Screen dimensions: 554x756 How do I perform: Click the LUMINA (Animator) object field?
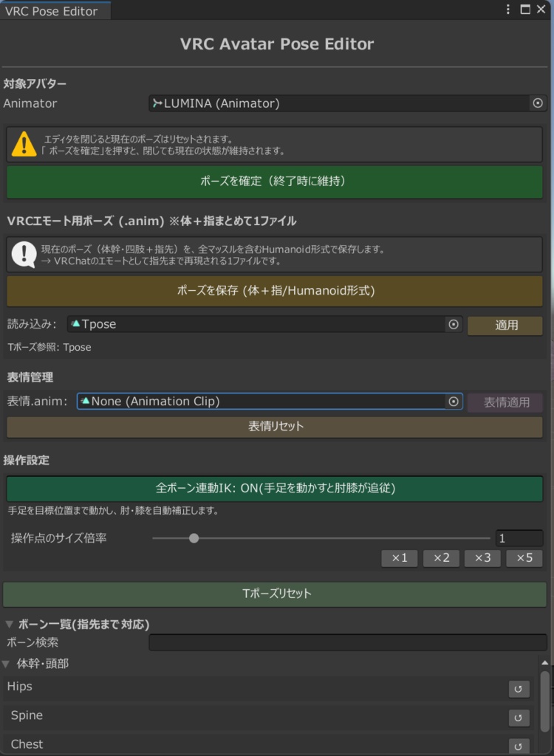coord(347,103)
